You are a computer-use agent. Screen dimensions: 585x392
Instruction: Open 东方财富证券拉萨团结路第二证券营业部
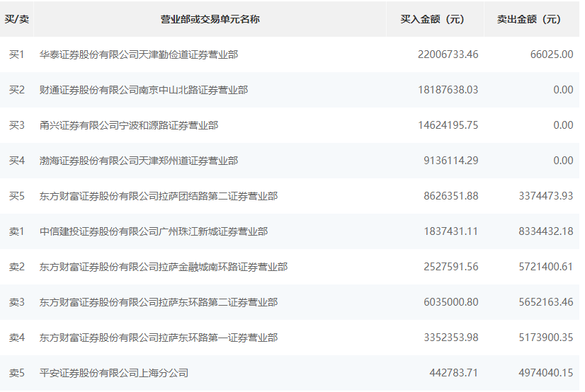pyautogui.click(x=159, y=196)
